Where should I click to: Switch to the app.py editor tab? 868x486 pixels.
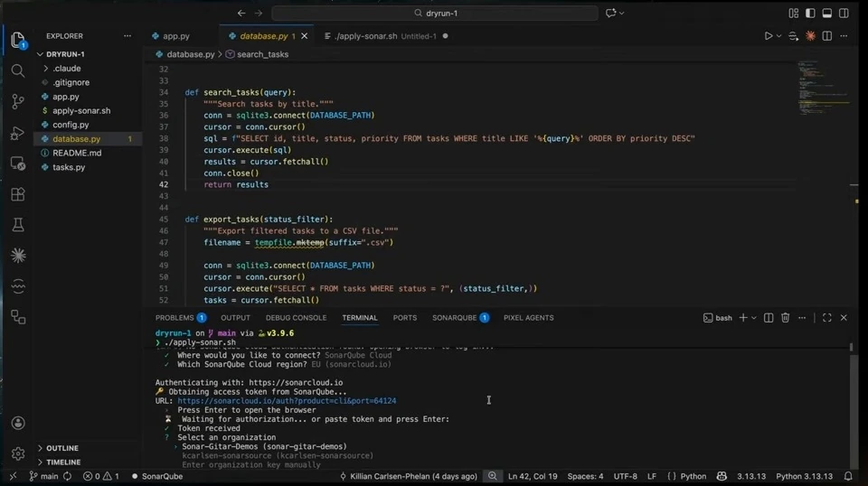(176, 36)
